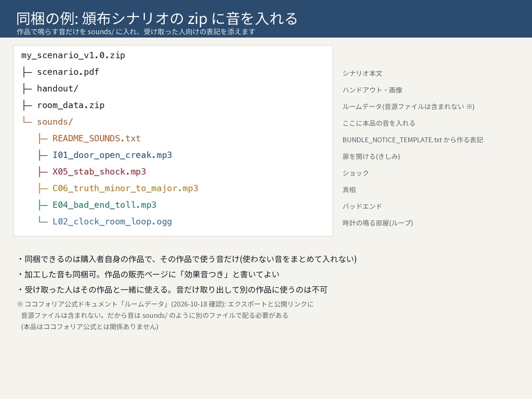Click the 'バッドエンド' description
The image size is (532, 399).
point(362,206)
